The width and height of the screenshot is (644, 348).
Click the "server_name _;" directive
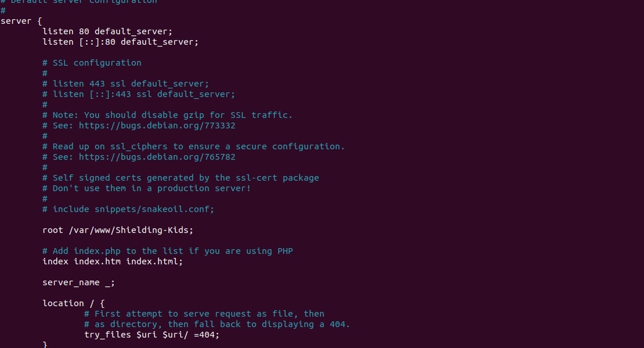78,282
